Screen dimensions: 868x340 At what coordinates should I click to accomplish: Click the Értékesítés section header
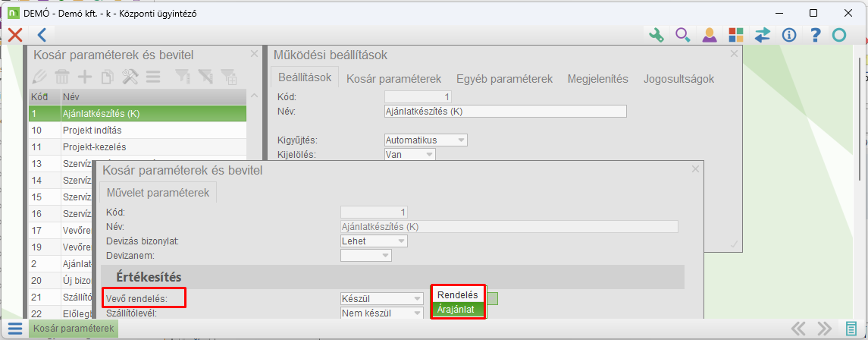coord(393,277)
